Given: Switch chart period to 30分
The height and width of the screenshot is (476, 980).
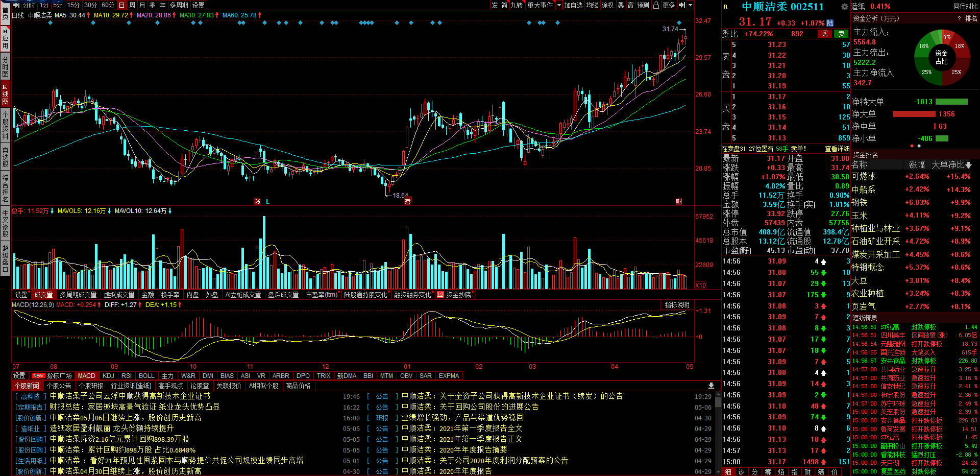Looking at the screenshot, I should (91, 5).
